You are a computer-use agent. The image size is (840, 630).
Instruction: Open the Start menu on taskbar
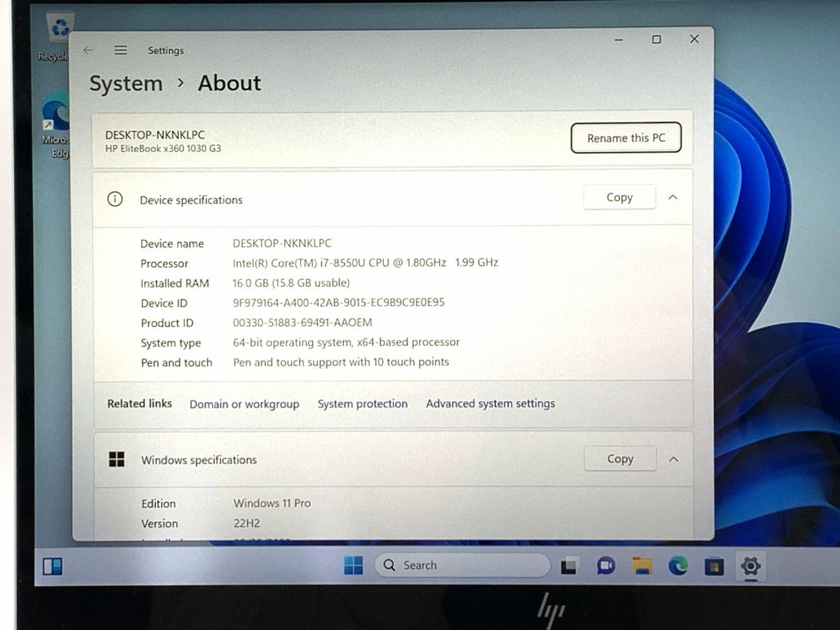(x=353, y=565)
